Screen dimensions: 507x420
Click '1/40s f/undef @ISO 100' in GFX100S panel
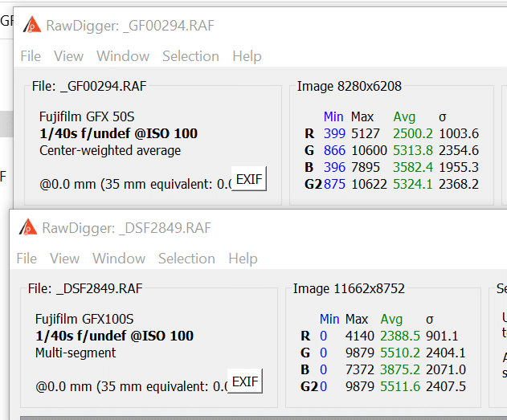pyautogui.click(x=114, y=336)
